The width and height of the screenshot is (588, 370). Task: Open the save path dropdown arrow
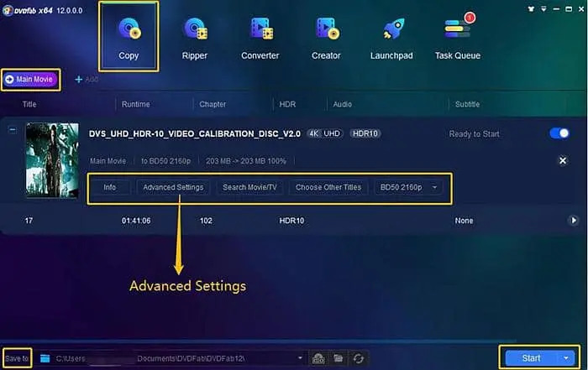[x=300, y=358]
